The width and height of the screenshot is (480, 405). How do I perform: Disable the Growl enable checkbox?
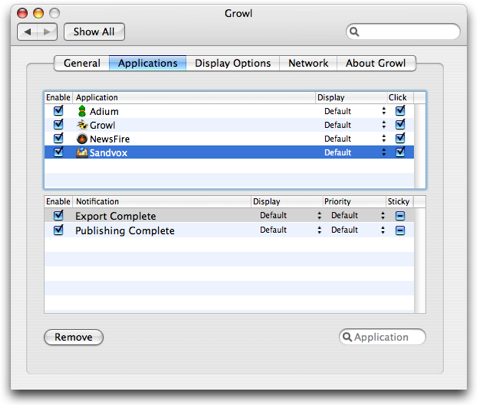[x=59, y=124]
